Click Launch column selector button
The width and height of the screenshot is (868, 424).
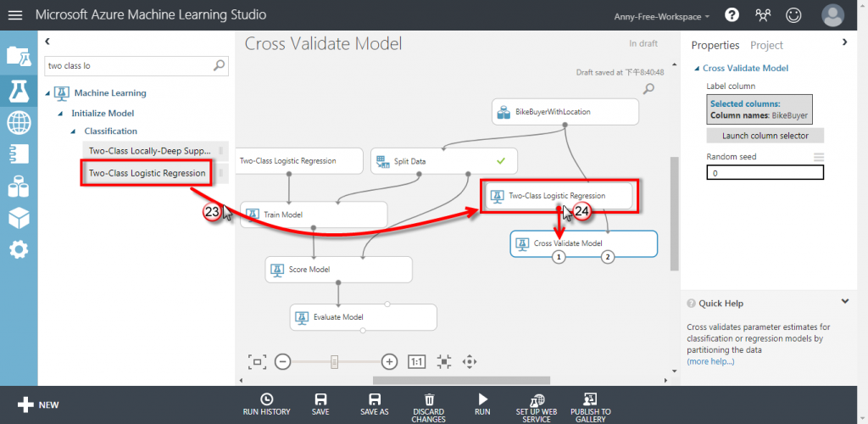tap(765, 136)
